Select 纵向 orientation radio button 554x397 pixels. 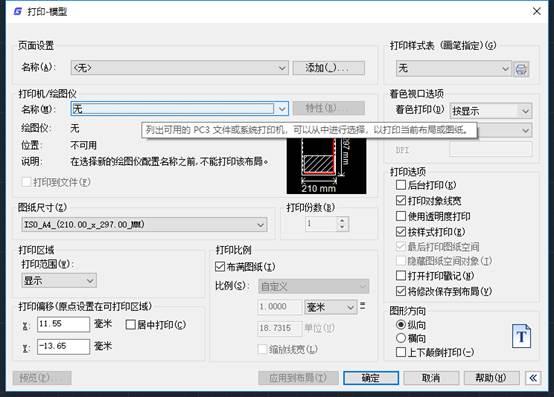(x=401, y=324)
